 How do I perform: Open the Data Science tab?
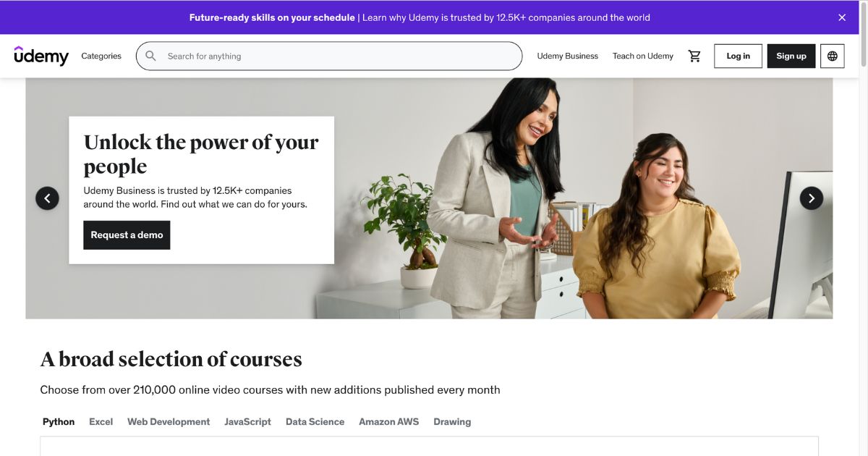point(315,421)
